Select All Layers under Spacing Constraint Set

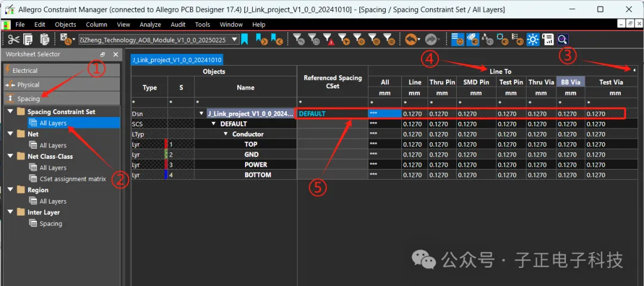pos(52,122)
